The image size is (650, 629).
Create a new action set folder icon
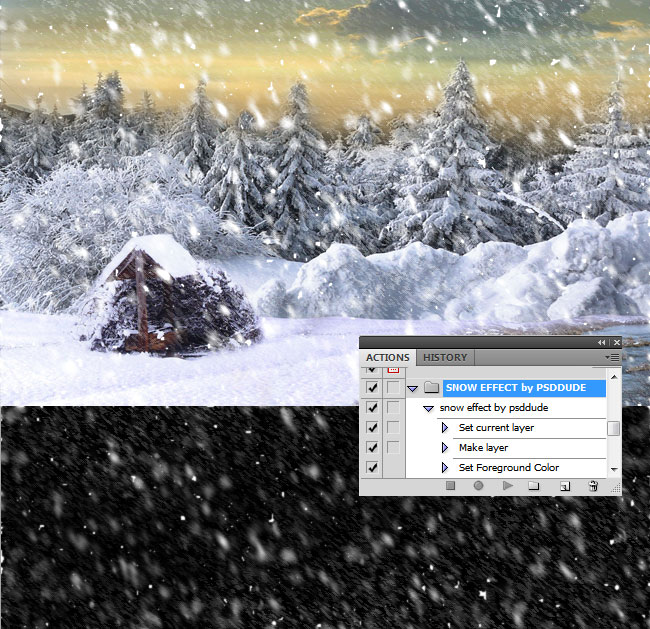pyautogui.click(x=534, y=486)
